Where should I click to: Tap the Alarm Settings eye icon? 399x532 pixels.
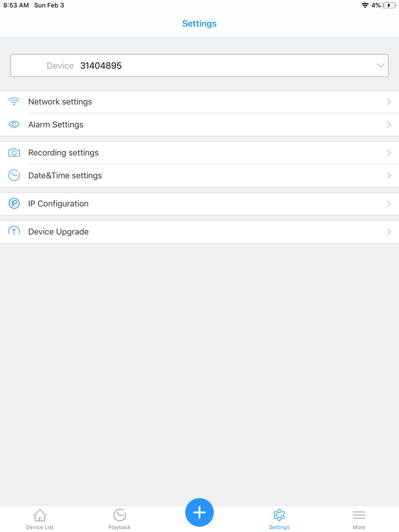pyautogui.click(x=14, y=124)
